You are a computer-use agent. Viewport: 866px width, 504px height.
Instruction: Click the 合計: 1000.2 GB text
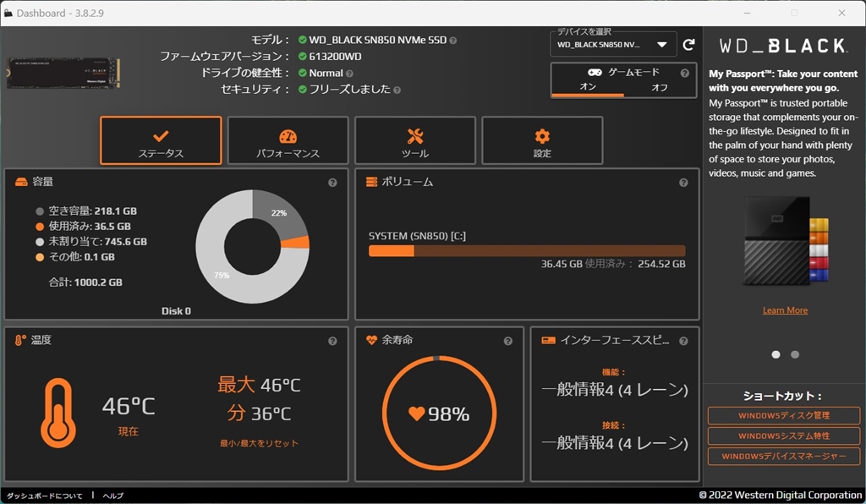click(85, 282)
